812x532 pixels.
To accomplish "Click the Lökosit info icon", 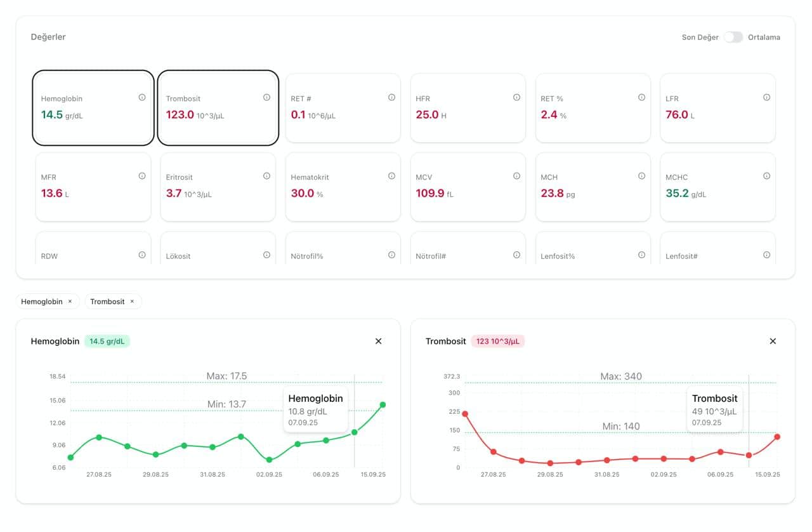I will pyautogui.click(x=267, y=254).
